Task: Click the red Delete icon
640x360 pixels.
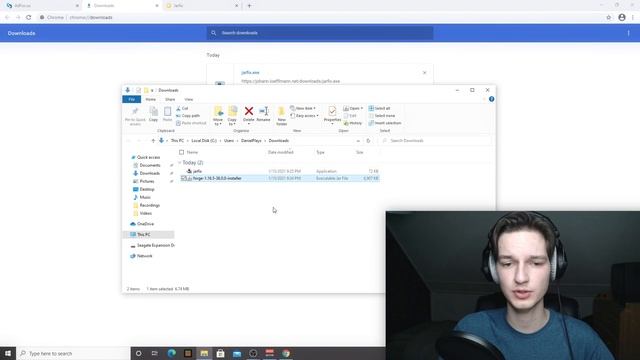Action: click(x=249, y=111)
